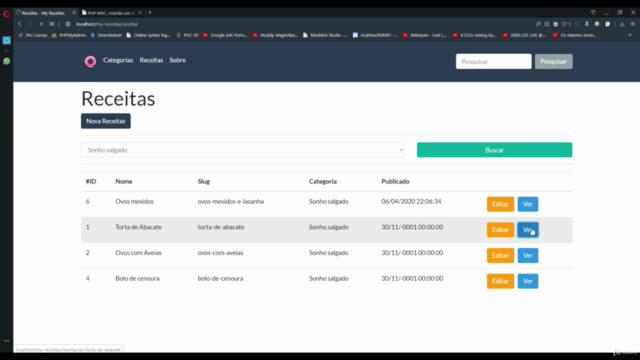Stop loading the page with the X icon
This screenshot has width=640, height=360.
[x=41, y=24]
